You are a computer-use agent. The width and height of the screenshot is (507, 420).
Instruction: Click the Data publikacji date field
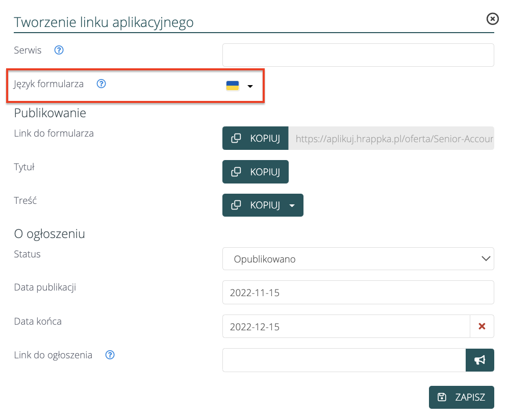[x=358, y=293]
